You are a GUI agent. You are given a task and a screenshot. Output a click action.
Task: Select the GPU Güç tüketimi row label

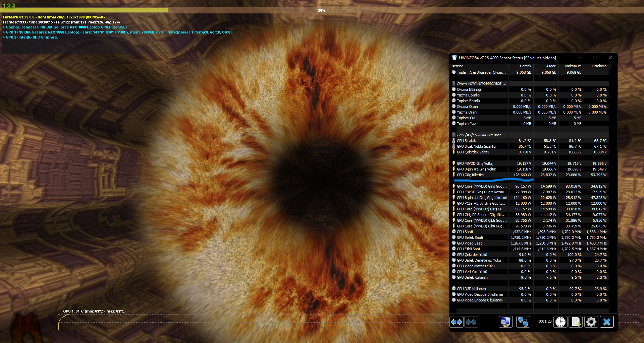[470, 175]
